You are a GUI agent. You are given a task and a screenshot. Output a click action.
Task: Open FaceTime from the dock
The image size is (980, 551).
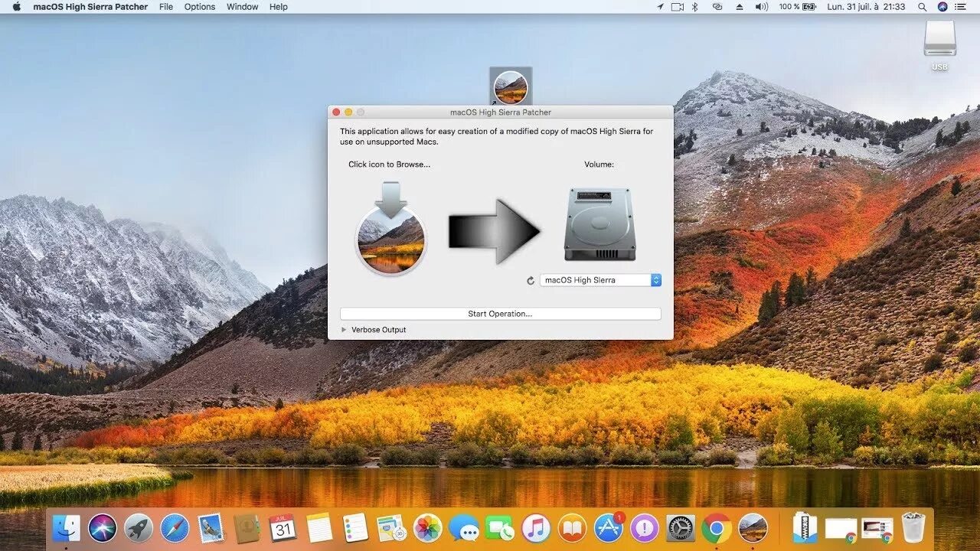pyautogui.click(x=500, y=528)
